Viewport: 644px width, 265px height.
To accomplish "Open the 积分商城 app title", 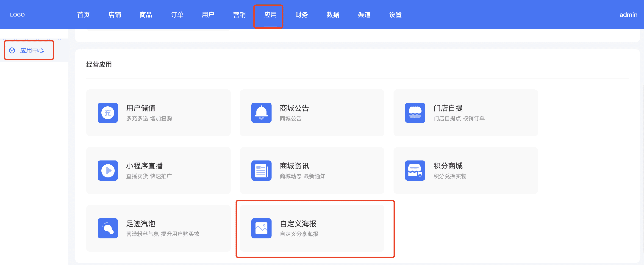I will 448,166.
